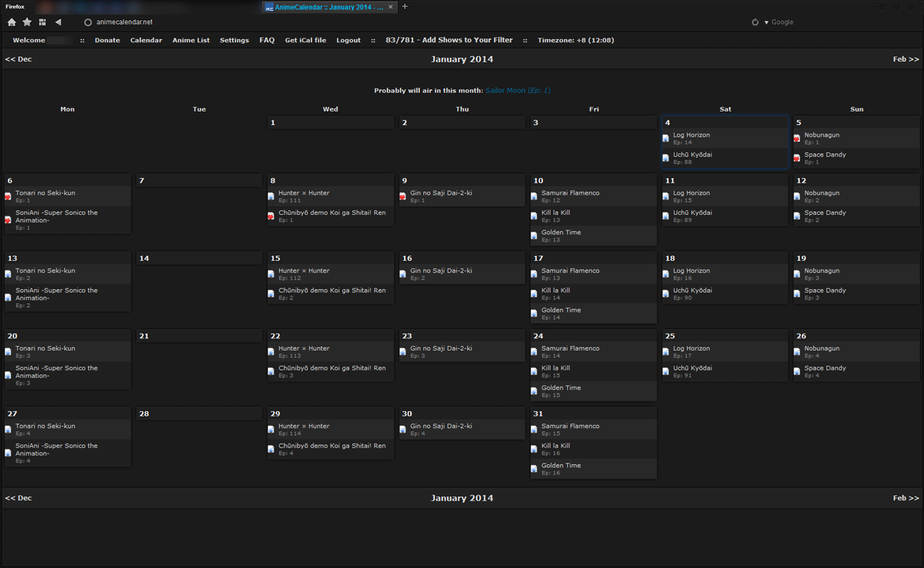Click icon beside Hunter × Hunter Ep 112
The image size is (924, 568).
pyautogui.click(x=271, y=274)
